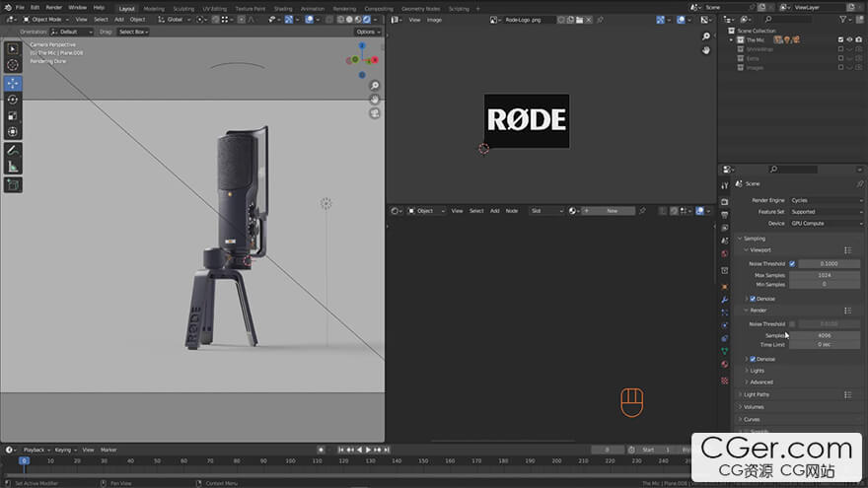Open the Window menu

[78, 8]
